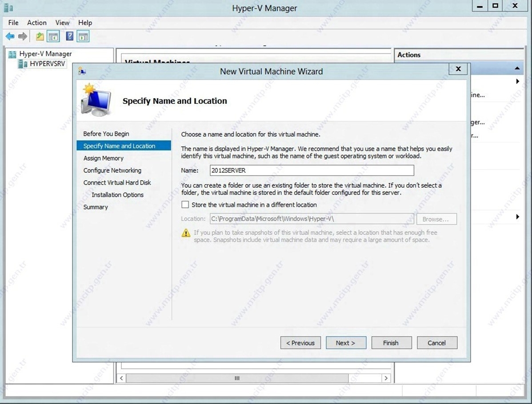Click the Forward arrow toolbar icon
Image resolution: width=532 pixels, height=404 pixels.
coord(23,36)
